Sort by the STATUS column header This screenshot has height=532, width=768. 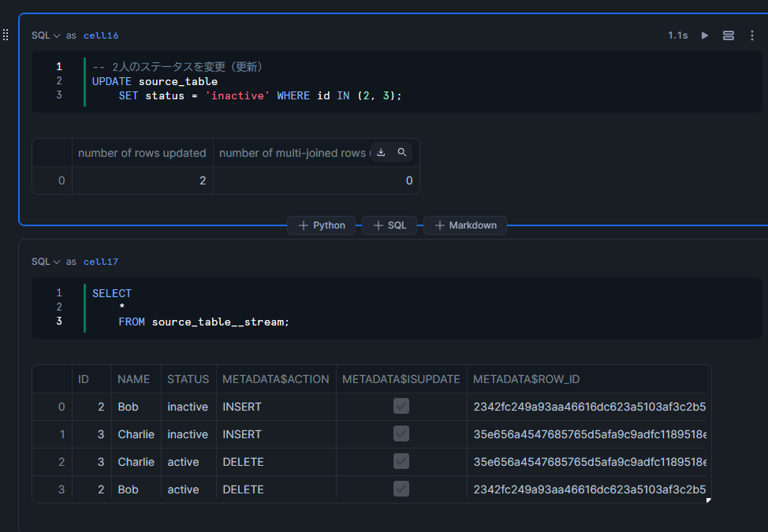[188, 379]
